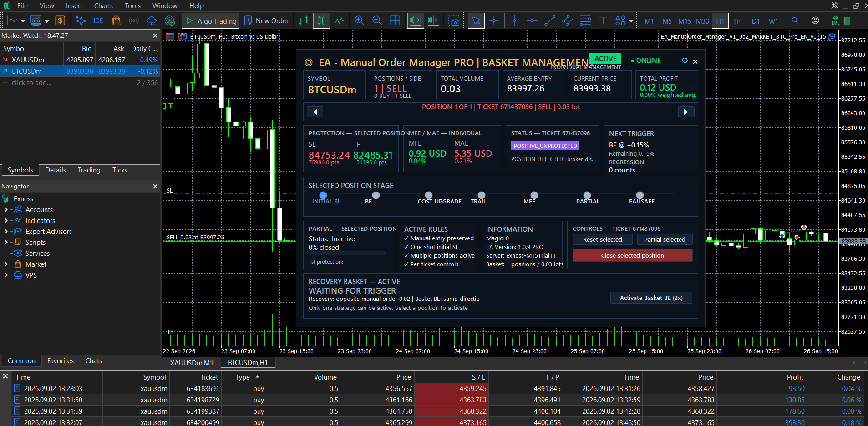Viewport: 868px width, 426px height.
Task: Toggle Algo Trading on or off
Action: tap(212, 21)
